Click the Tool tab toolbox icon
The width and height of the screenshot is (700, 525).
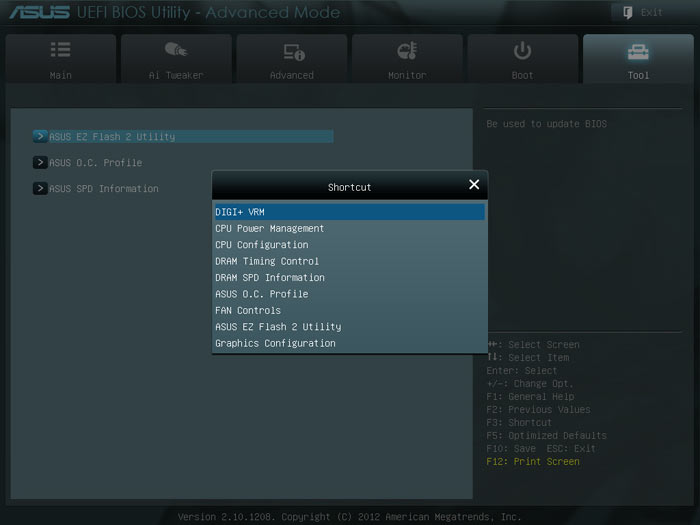(638, 52)
